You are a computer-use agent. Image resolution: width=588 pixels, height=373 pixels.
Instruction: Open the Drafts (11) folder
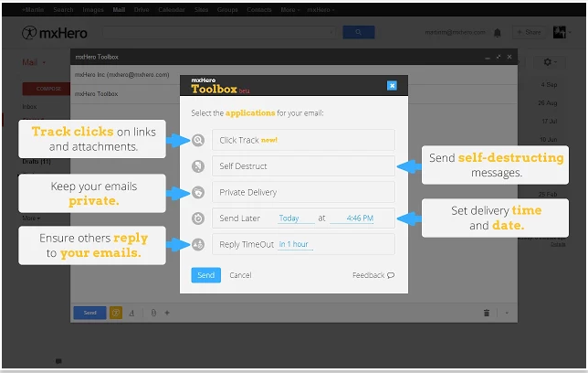[x=37, y=162]
